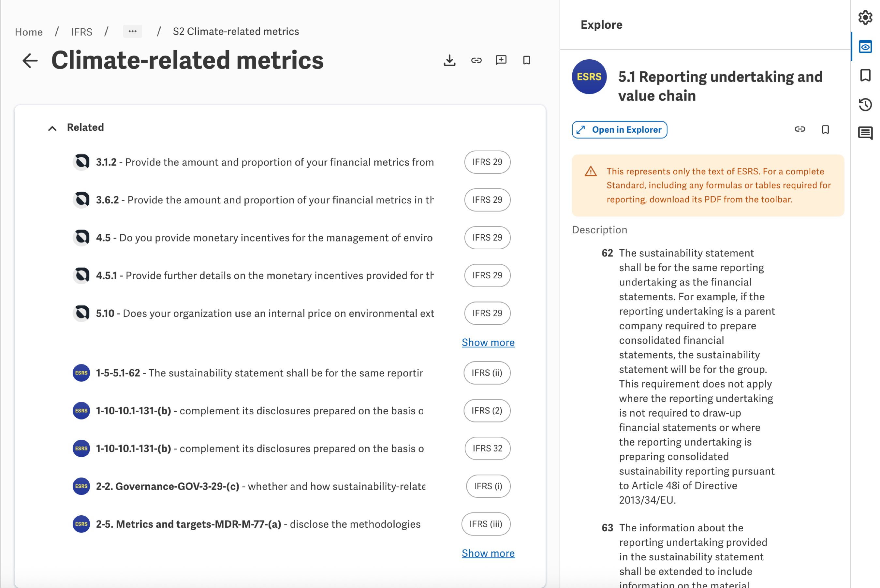Click the icon next to item 4.5
The image size is (880, 588).
pyautogui.click(x=81, y=238)
